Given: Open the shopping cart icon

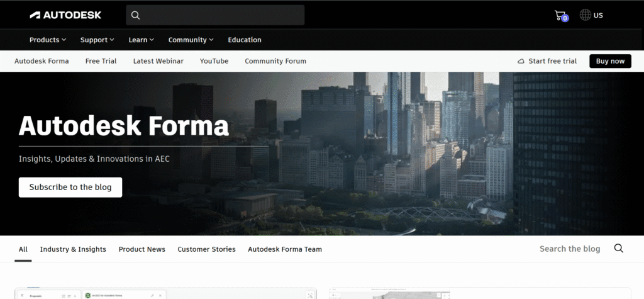Looking at the screenshot, I should 561,16.
